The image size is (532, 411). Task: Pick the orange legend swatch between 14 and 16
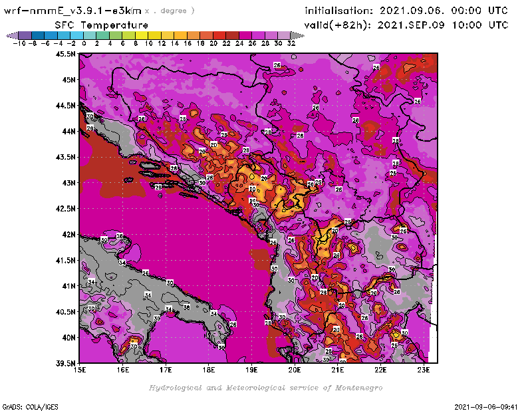pyautogui.click(x=180, y=35)
